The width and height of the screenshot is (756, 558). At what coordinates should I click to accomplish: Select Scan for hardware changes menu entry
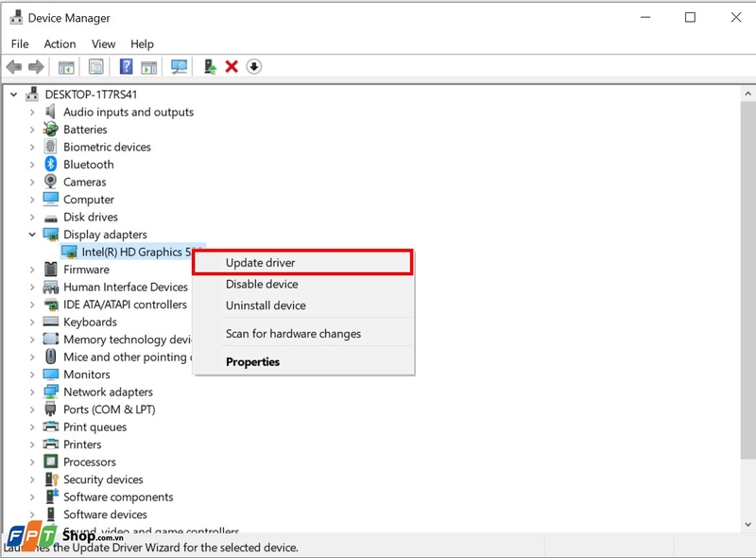302,334
